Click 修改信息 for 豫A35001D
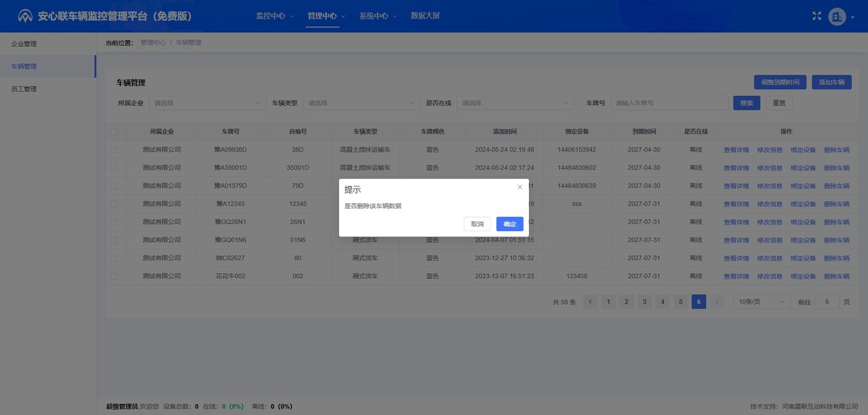Viewport: 868px width, 415px height. [x=769, y=168]
